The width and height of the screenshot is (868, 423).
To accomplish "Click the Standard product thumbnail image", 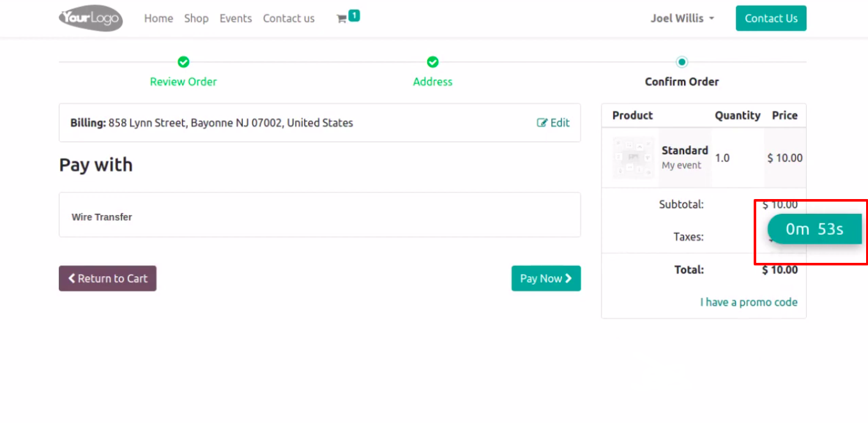I will pyautogui.click(x=634, y=158).
